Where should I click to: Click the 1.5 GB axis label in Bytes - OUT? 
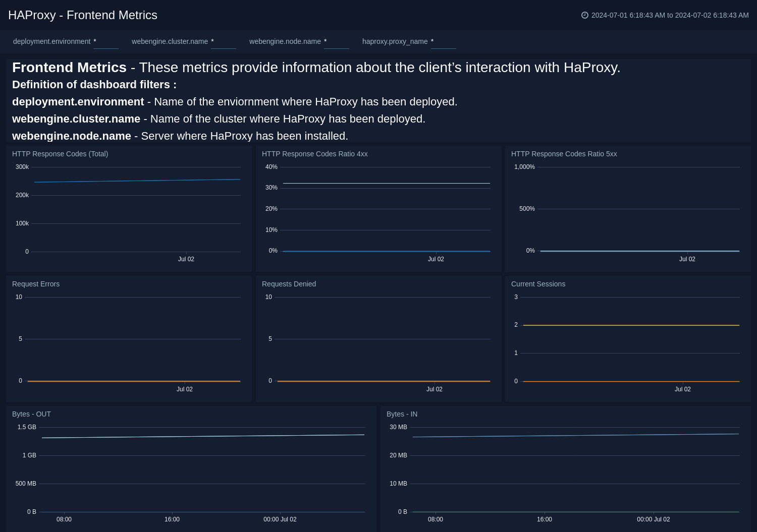click(x=27, y=427)
